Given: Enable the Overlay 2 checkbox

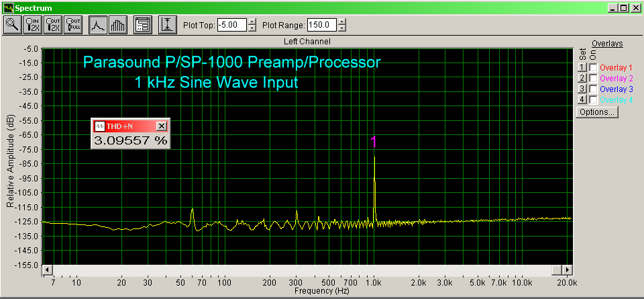Looking at the screenshot, I should click(x=594, y=78).
